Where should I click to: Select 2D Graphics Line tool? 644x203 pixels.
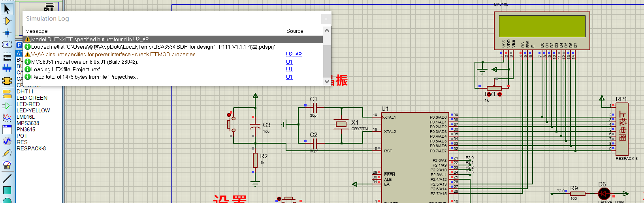click(7, 178)
